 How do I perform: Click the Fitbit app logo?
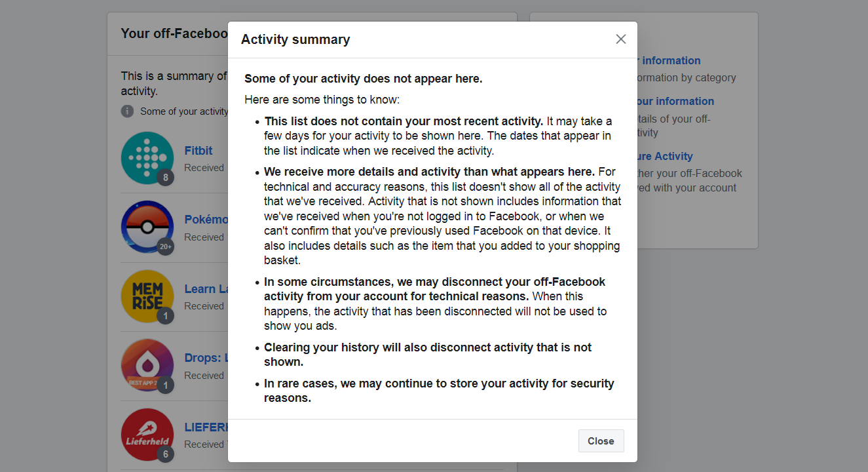[x=147, y=157]
